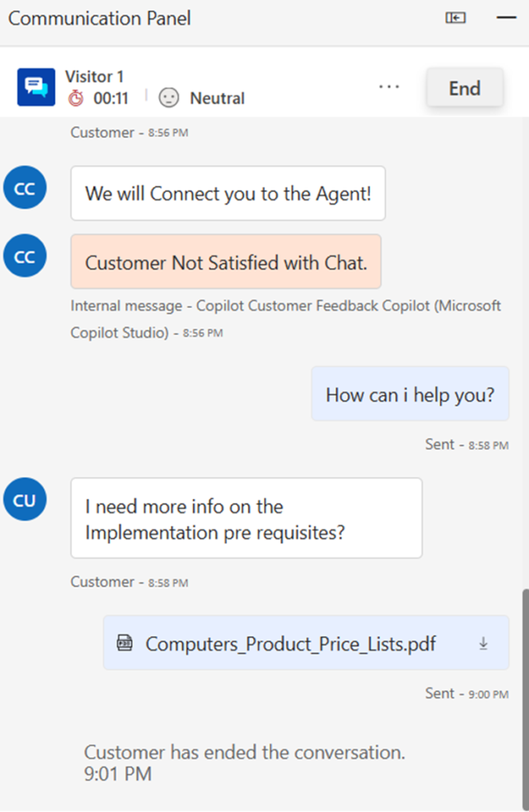Click the CC avatar beside Not Satisfied message
Screen dimensions: 529x812
click(25, 256)
